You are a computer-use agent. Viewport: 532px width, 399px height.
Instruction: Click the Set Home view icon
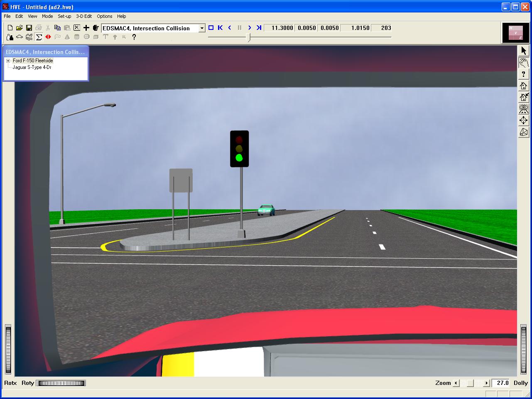coord(524,98)
